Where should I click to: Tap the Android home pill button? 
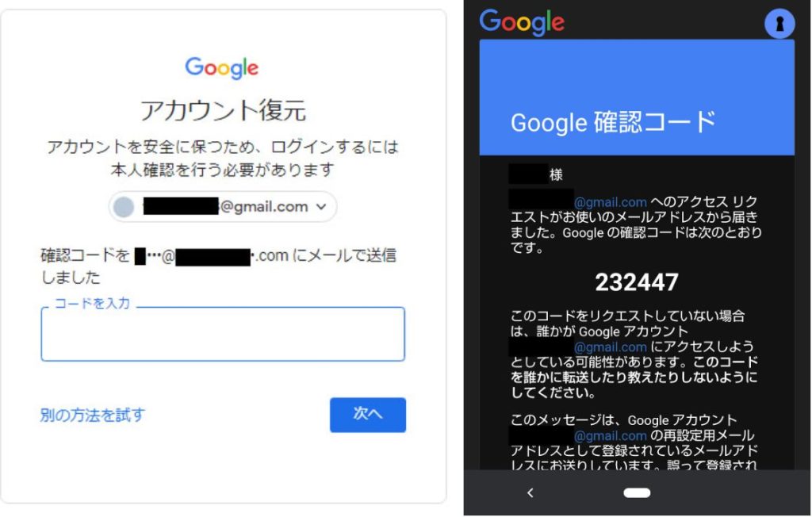point(637,492)
